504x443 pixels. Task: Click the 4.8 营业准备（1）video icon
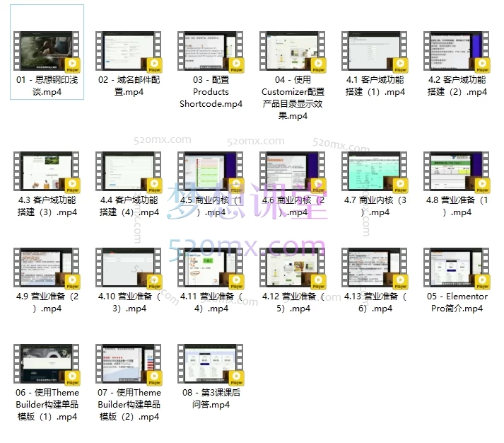(x=457, y=172)
